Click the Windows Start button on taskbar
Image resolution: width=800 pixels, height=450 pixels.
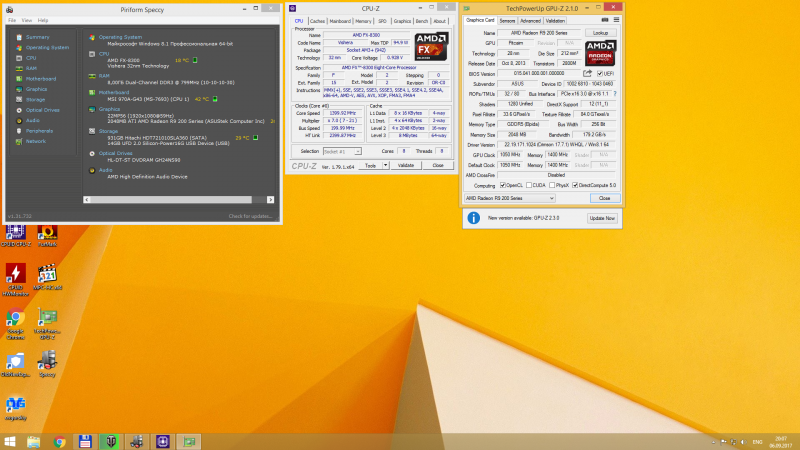click(10, 441)
